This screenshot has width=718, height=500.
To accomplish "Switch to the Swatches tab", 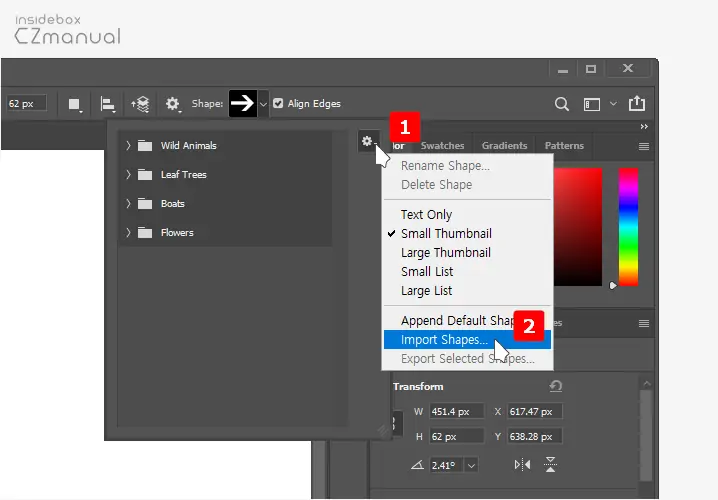I will pos(442,146).
